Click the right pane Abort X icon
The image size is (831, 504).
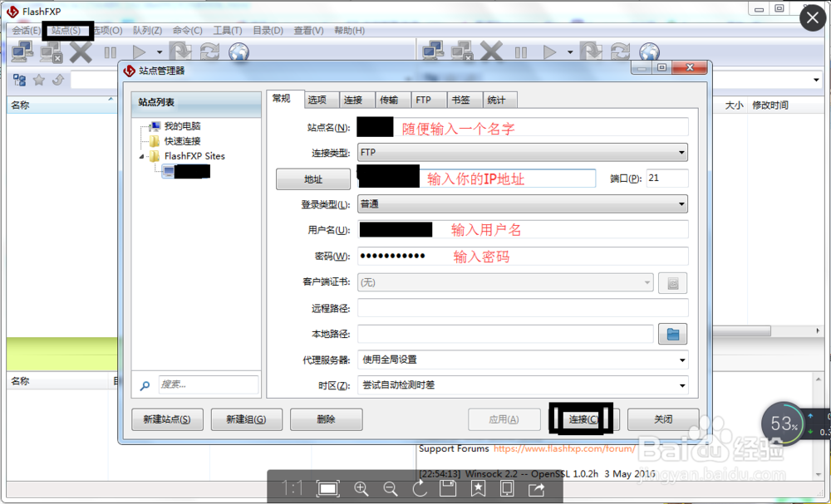(x=491, y=51)
